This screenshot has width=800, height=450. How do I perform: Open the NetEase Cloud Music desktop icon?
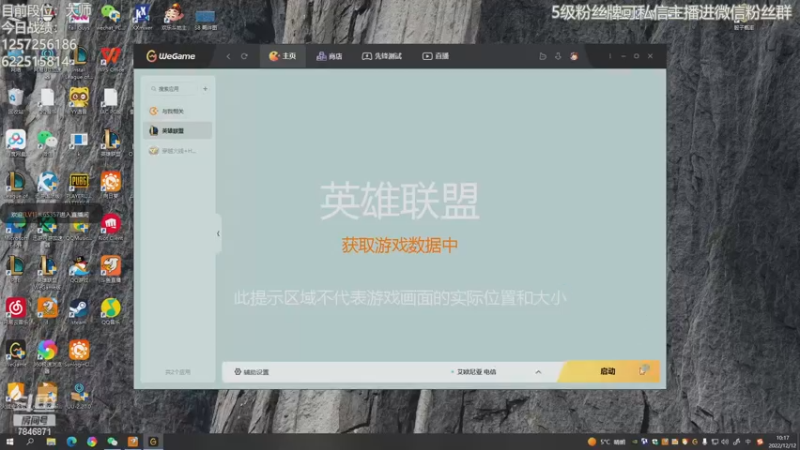click(16, 310)
